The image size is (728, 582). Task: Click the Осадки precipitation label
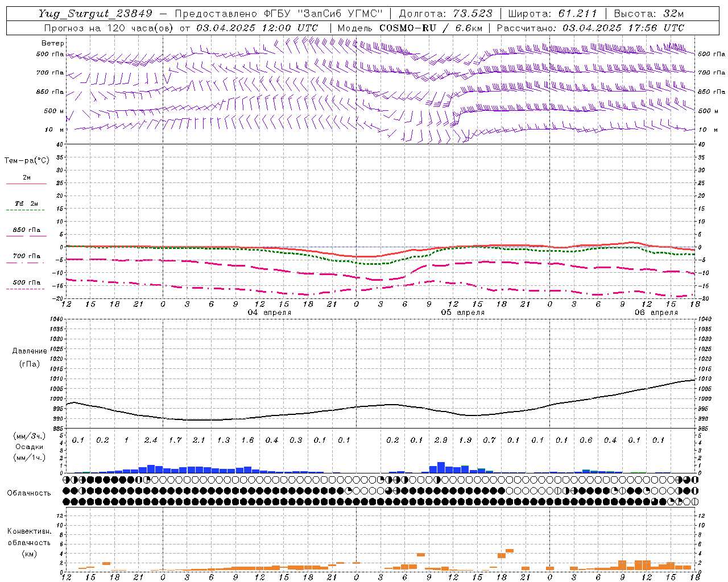pyautogui.click(x=29, y=447)
